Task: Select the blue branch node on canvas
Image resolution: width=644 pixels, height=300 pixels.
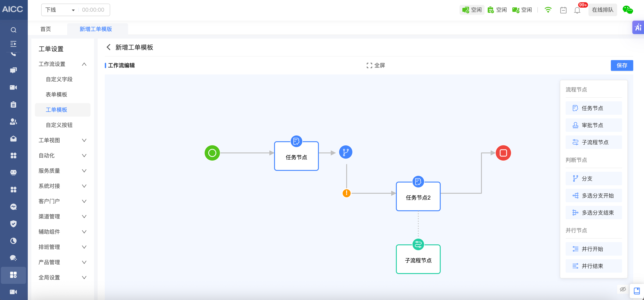Action: [x=346, y=152]
